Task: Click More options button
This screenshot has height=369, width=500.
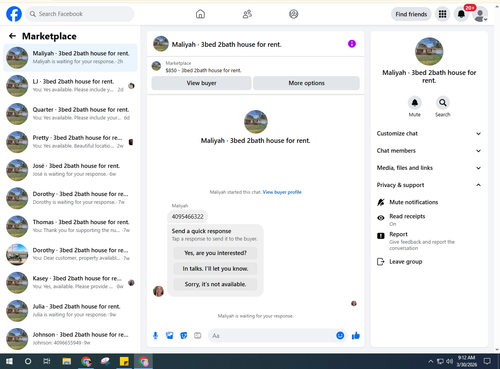Action: (306, 83)
